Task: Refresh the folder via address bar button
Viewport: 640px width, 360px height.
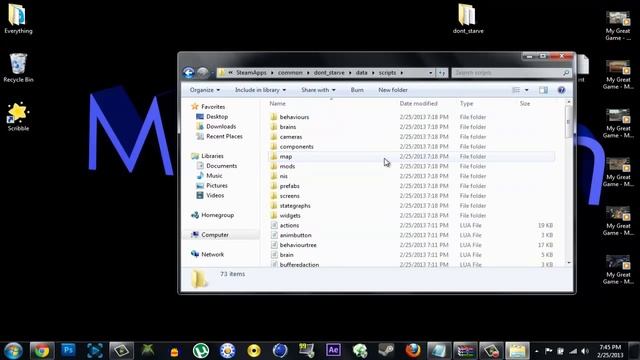Action: 442,73
